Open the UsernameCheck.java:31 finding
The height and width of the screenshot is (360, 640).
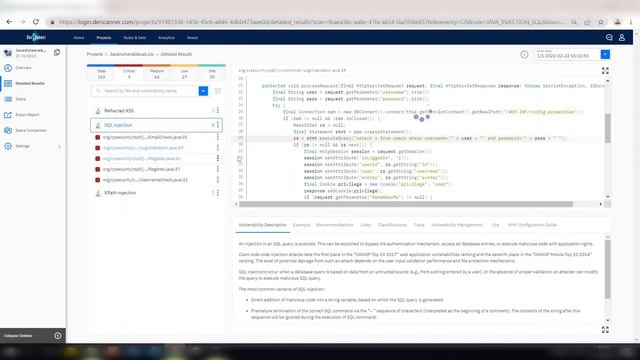click(145, 180)
